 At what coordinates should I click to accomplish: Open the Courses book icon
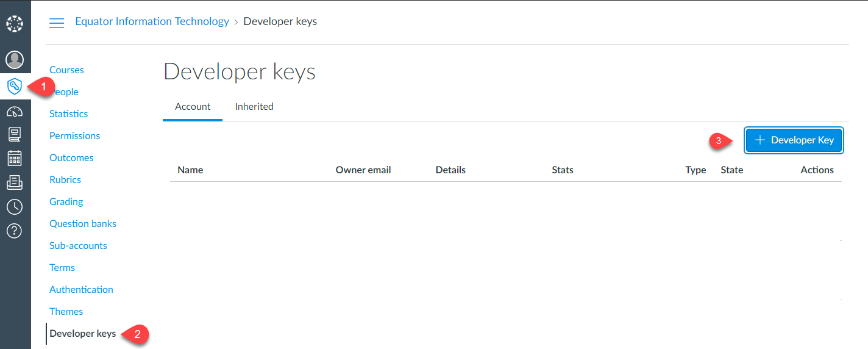click(x=15, y=134)
